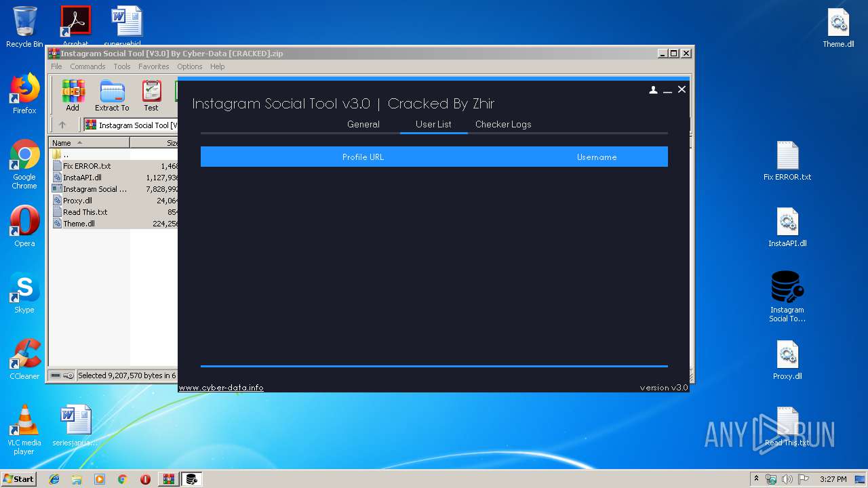Open Firefox desktop shortcut

coord(24,94)
